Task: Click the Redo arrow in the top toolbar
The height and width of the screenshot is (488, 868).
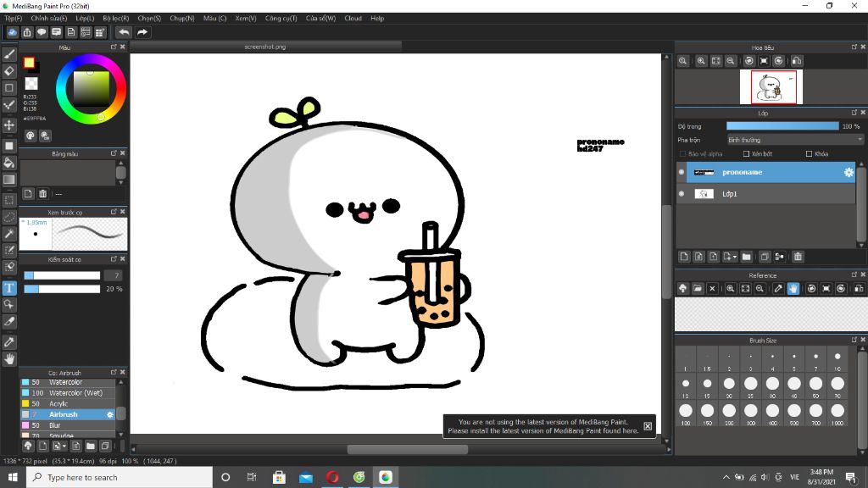Action: click(x=142, y=32)
